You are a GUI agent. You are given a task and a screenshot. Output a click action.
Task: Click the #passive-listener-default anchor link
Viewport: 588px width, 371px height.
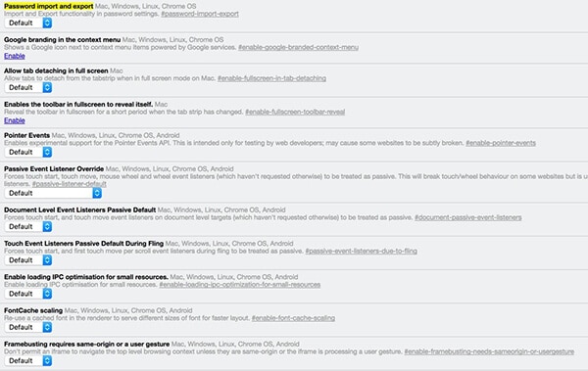[x=70, y=184]
